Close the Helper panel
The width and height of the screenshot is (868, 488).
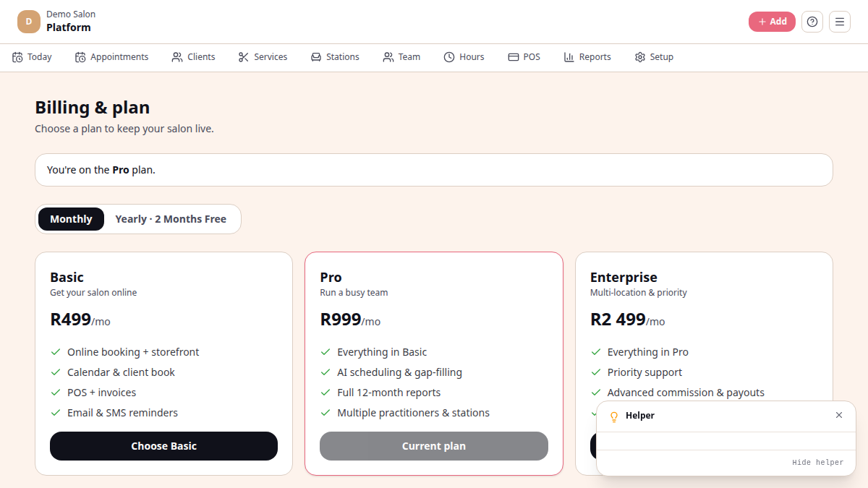pos(839,415)
